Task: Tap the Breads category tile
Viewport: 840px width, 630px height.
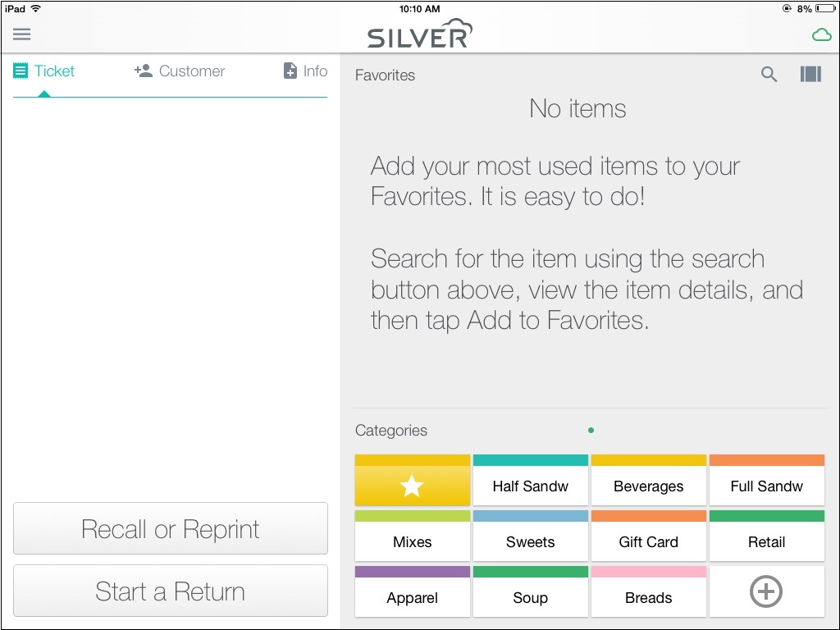Action: click(x=649, y=591)
